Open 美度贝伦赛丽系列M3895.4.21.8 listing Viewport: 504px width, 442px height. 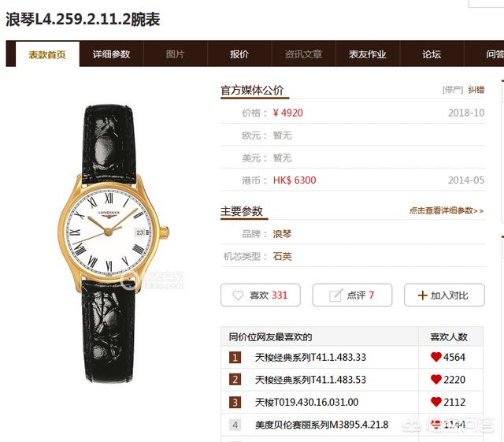click(321, 425)
